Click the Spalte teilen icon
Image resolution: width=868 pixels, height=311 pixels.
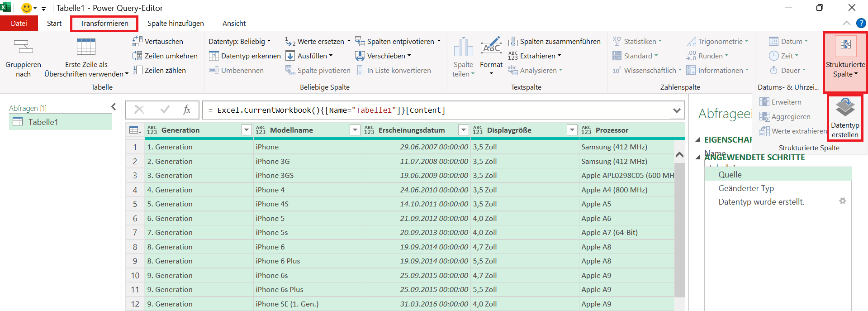(463, 47)
